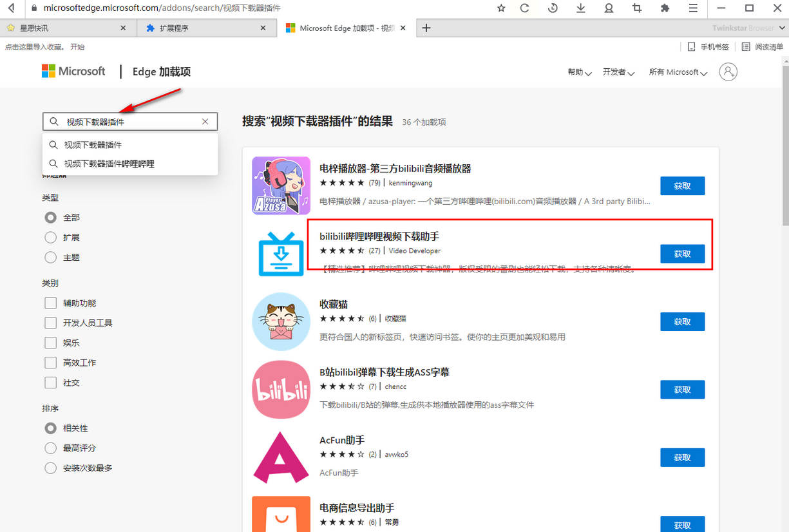Sort by 最高评分 radio button
The width and height of the screenshot is (789, 532).
pos(51,448)
